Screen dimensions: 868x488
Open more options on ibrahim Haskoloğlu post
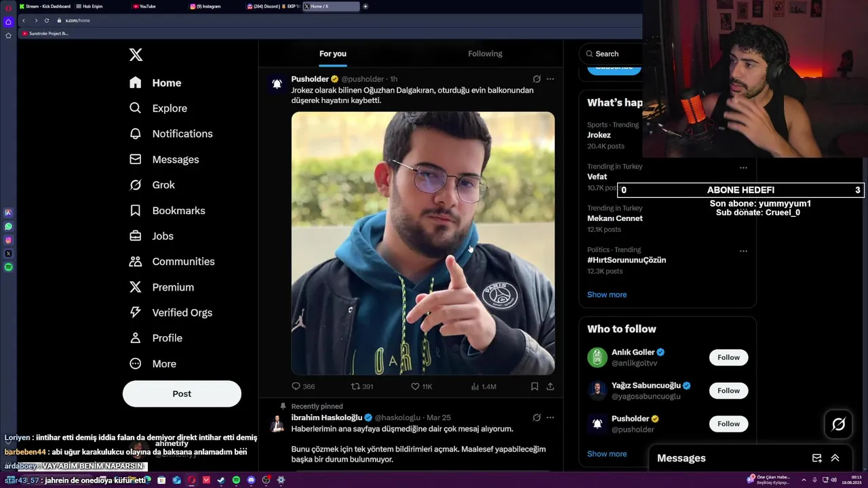(x=550, y=418)
